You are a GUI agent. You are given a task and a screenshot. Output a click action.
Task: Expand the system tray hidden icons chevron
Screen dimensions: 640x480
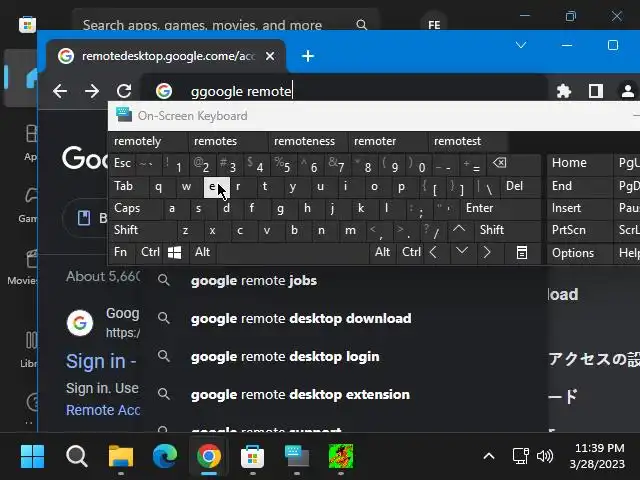(489, 456)
